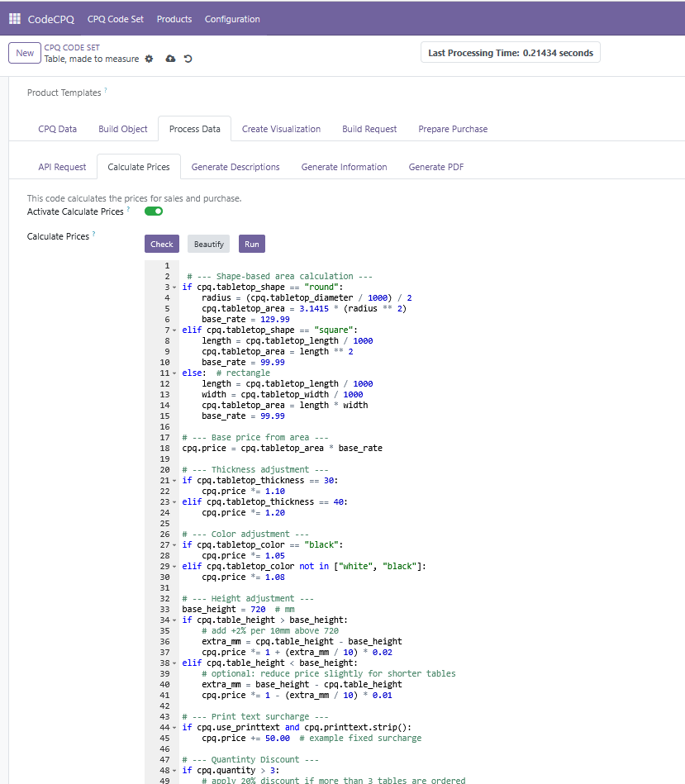Screen dimensions: 685x784
Task: Open the apps grid menu icon
Action: coord(15,19)
